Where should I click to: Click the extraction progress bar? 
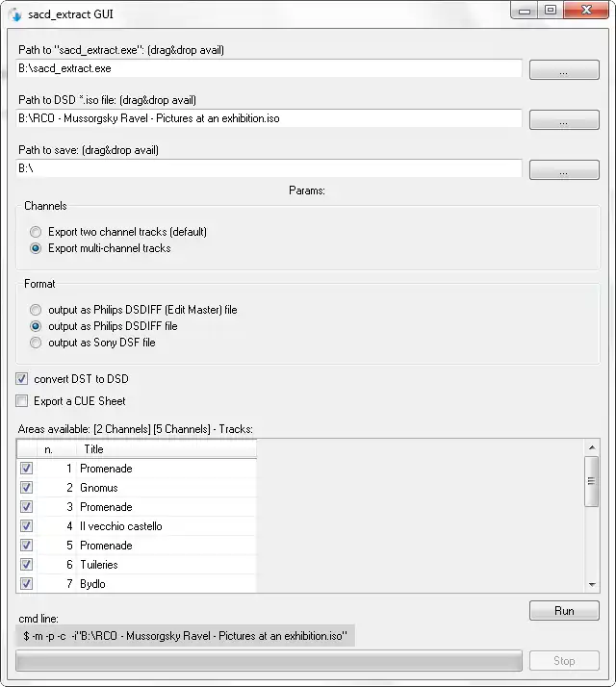269,661
